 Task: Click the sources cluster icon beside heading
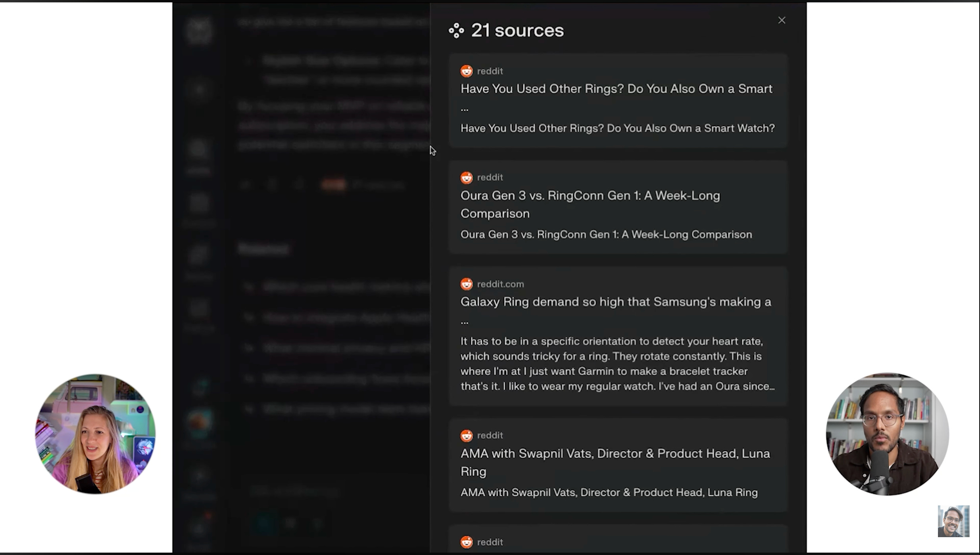coord(456,31)
